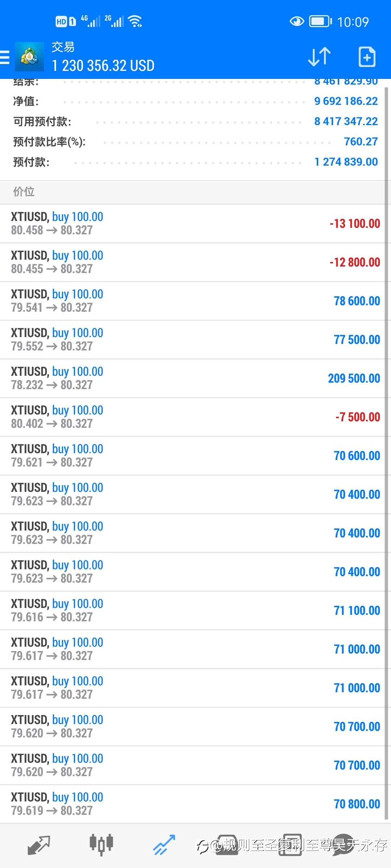The height and width of the screenshot is (868, 391).
Task: Tap the eye comfort status icon
Action: (297, 22)
